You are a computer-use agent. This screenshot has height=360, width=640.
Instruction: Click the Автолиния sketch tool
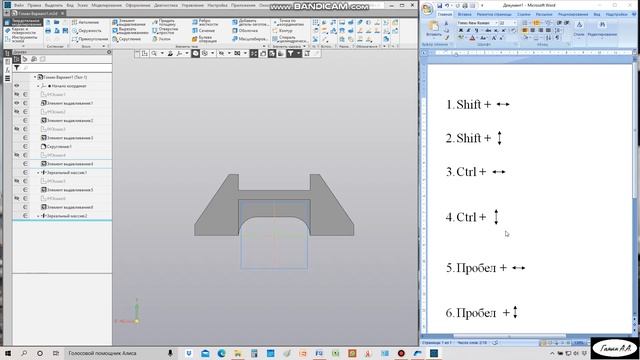click(85, 22)
